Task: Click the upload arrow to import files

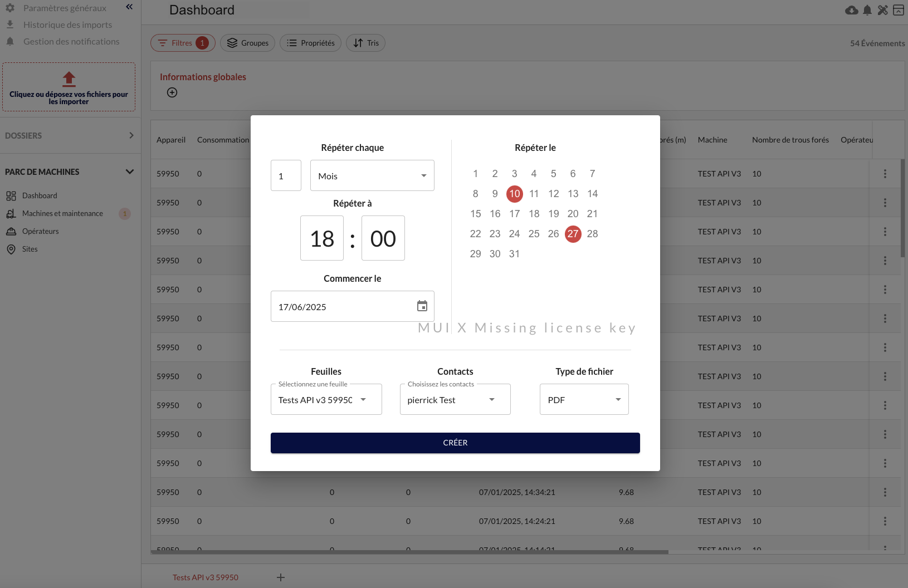Action: pos(69,79)
